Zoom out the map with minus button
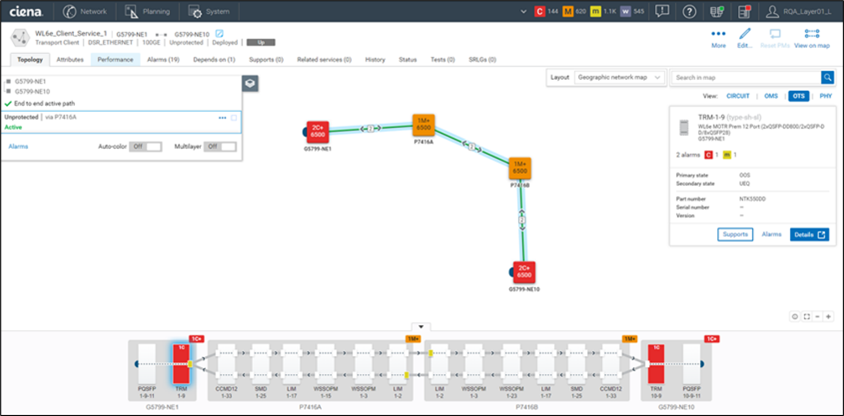 (818, 316)
